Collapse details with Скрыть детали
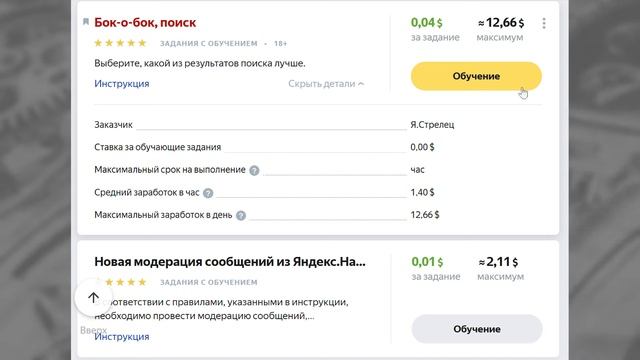 (326, 84)
